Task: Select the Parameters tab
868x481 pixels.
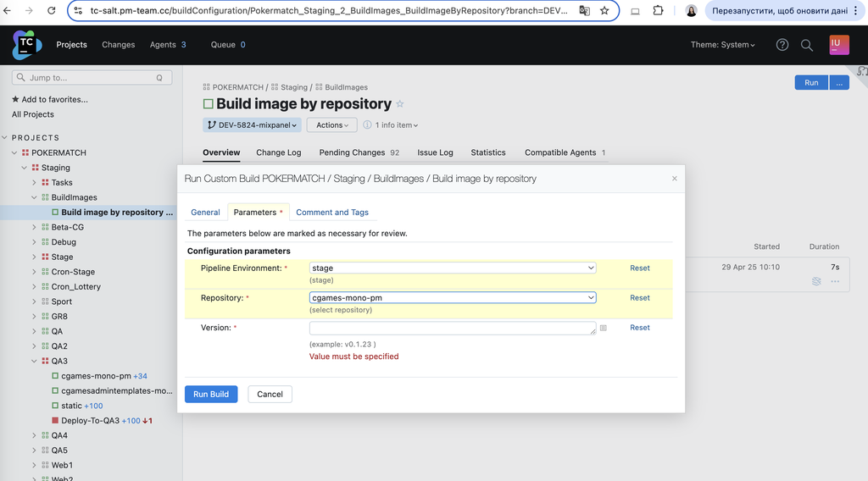Action: pos(258,213)
